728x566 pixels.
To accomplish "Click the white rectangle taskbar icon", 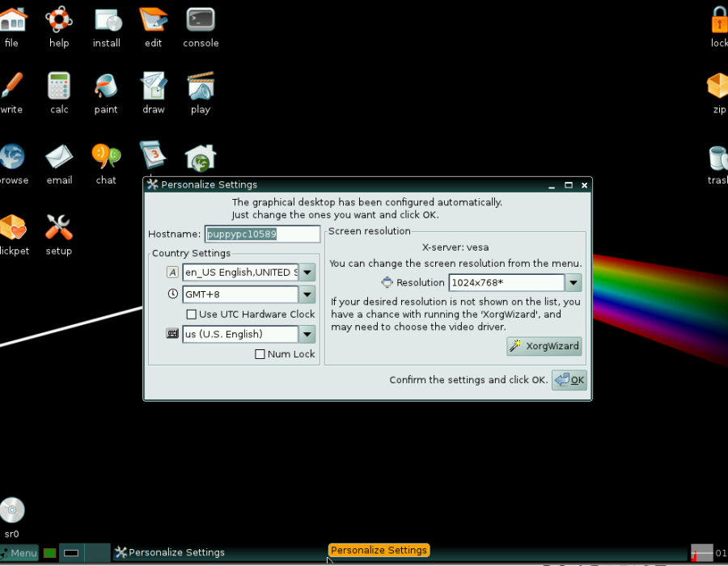I will (x=71, y=553).
